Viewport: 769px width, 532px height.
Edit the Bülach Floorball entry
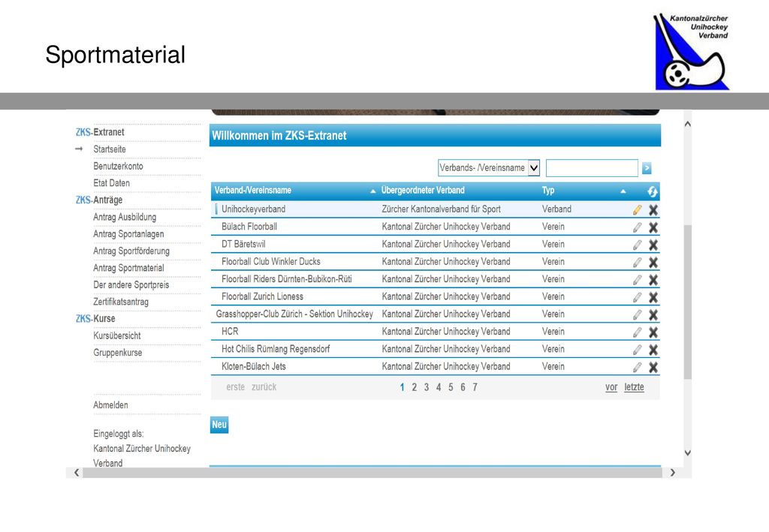[x=637, y=227]
